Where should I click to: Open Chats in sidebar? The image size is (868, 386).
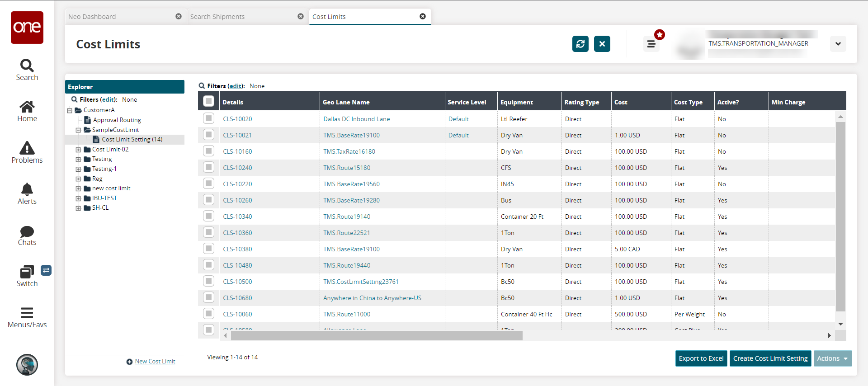[x=27, y=235]
